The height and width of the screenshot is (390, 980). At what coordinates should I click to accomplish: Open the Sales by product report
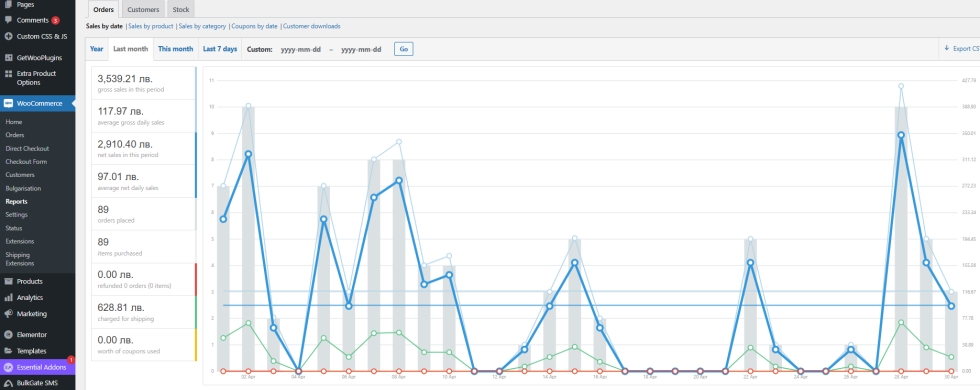pyautogui.click(x=151, y=26)
